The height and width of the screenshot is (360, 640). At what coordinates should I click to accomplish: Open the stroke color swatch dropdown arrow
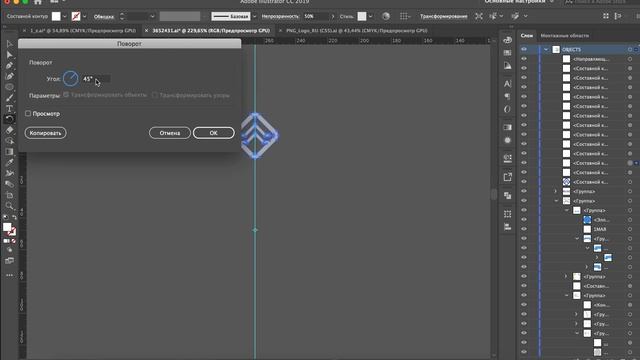tap(84, 16)
